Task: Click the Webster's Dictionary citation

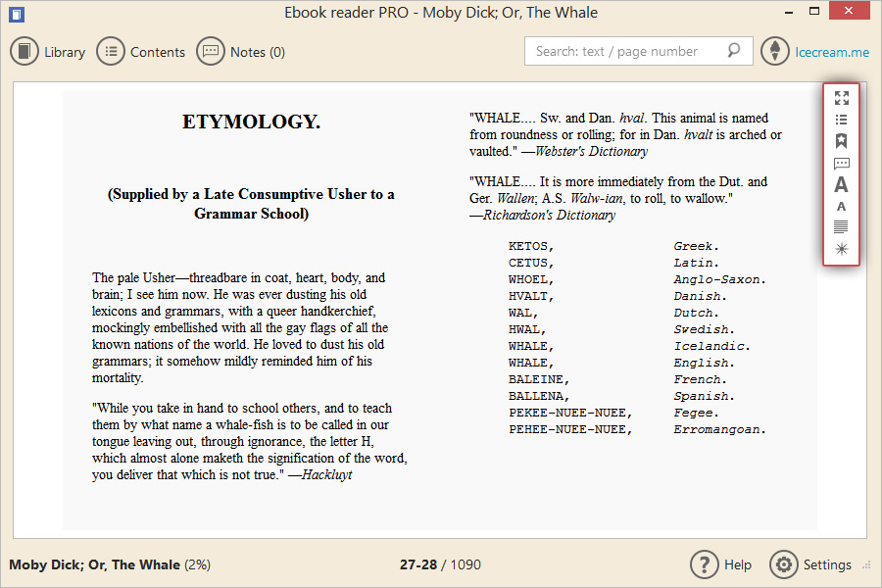Action: click(591, 151)
